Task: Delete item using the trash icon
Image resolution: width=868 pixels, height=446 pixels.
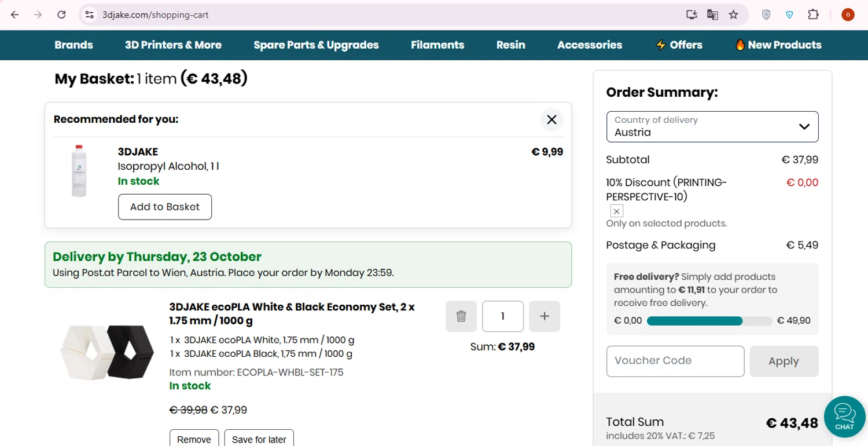Action: pyautogui.click(x=461, y=316)
